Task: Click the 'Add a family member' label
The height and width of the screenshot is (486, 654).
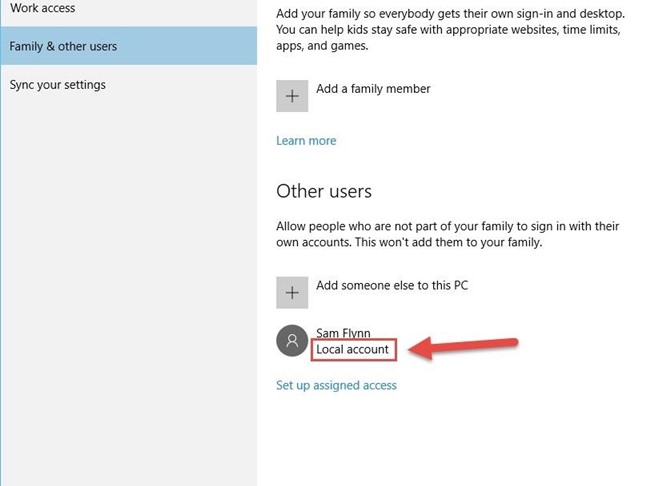Action: point(373,89)
